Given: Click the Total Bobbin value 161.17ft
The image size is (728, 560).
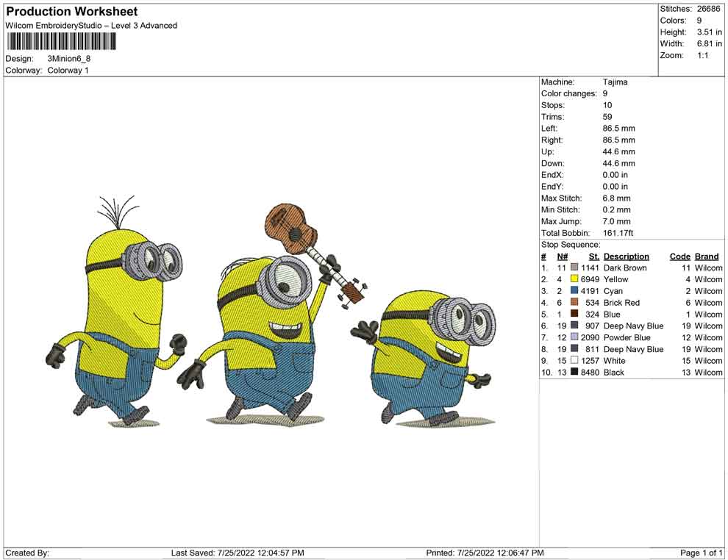Looking at the screenshot, I should pos(618,233).
